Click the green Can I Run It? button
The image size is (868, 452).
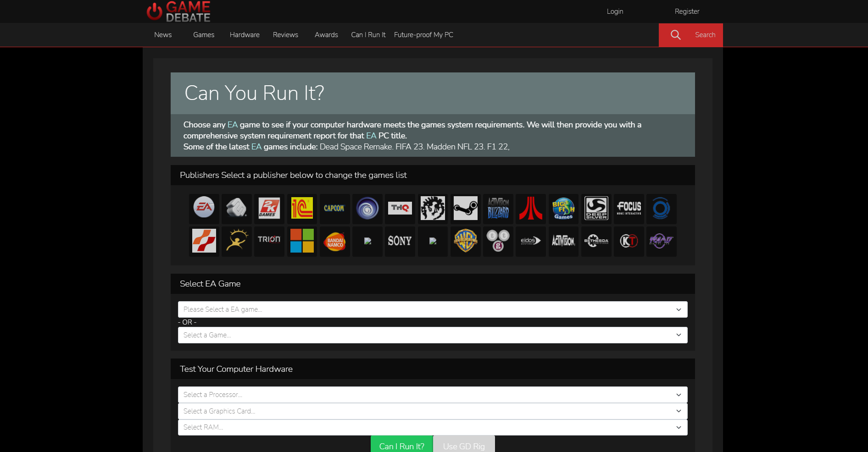pos(401,445)
